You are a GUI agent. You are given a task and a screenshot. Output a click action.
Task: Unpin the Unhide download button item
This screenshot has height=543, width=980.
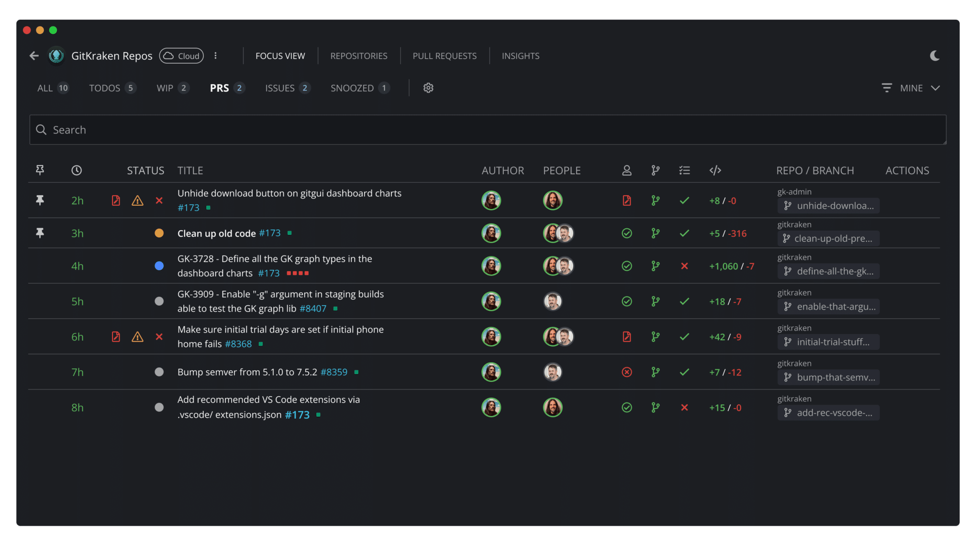tap(40, 200)
